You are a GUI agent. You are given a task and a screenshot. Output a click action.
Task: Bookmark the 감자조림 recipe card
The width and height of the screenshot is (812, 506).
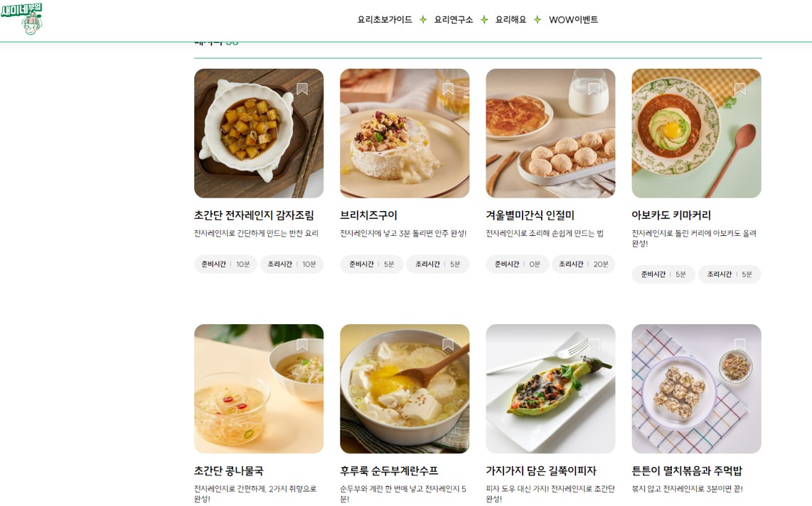[302, 89]
